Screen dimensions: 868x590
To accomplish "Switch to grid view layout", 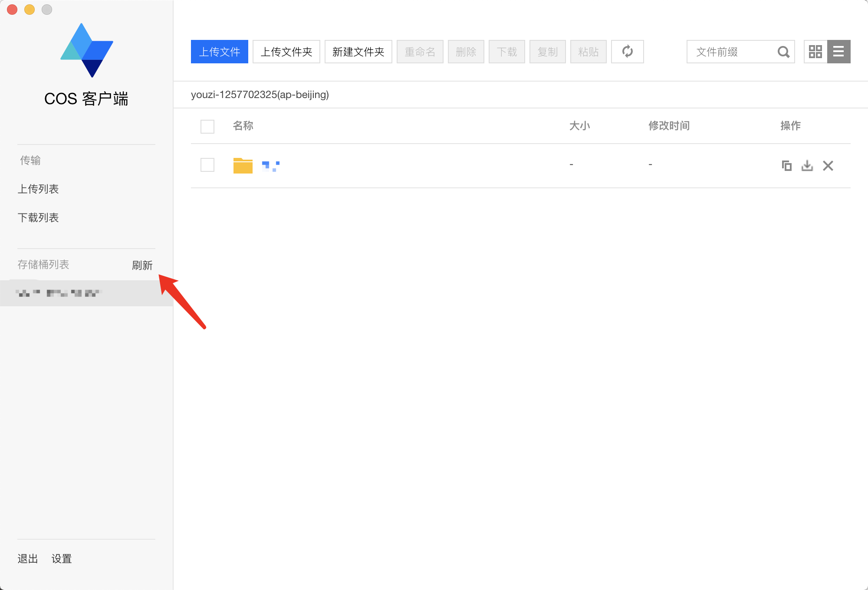I will pos(815,52).
